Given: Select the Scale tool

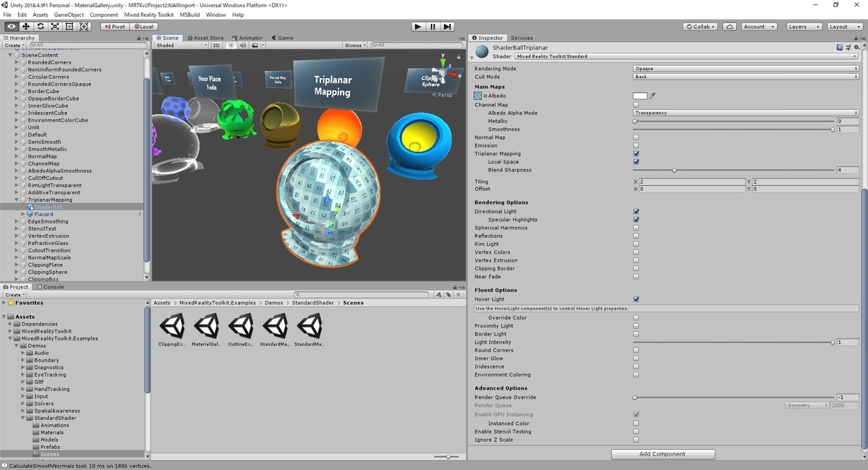Looking at the screenshot, I should 55,26.
